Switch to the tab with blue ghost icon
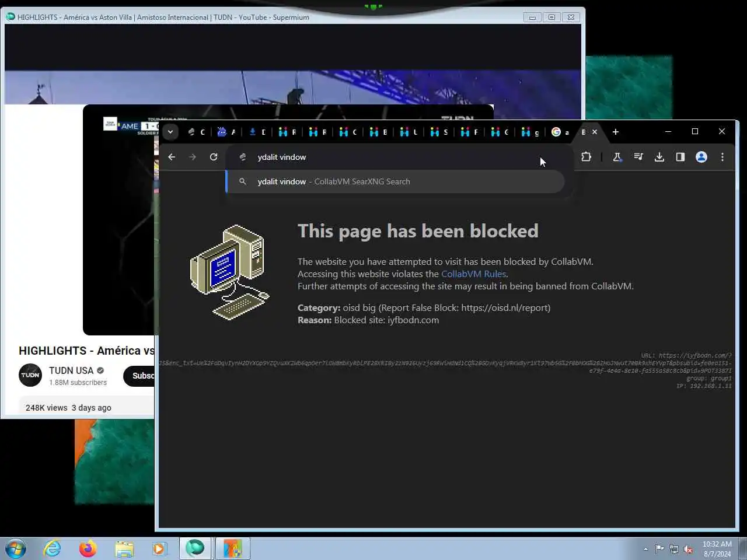The image size is (747, 560). 226,132
